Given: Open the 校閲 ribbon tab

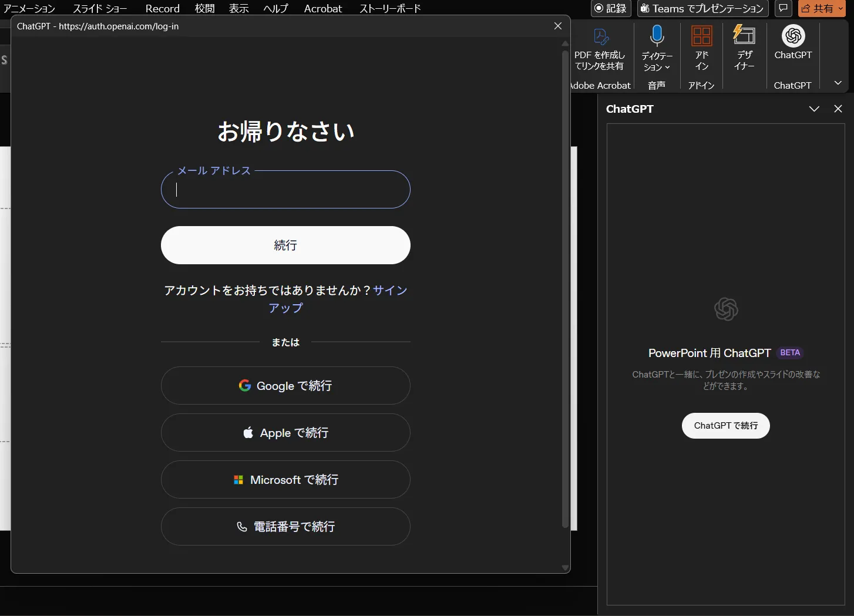Looking at the screenshot, I should [205, 8].
